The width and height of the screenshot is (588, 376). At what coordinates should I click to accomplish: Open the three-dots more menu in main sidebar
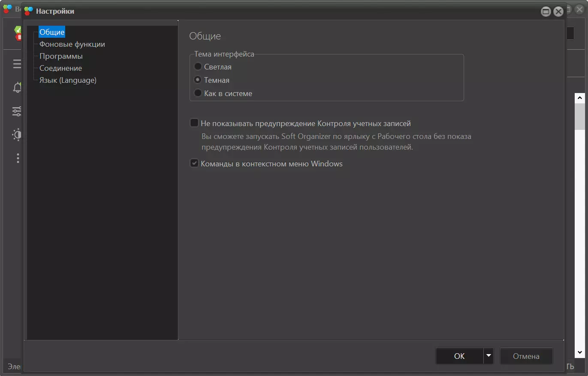point(18,158)
